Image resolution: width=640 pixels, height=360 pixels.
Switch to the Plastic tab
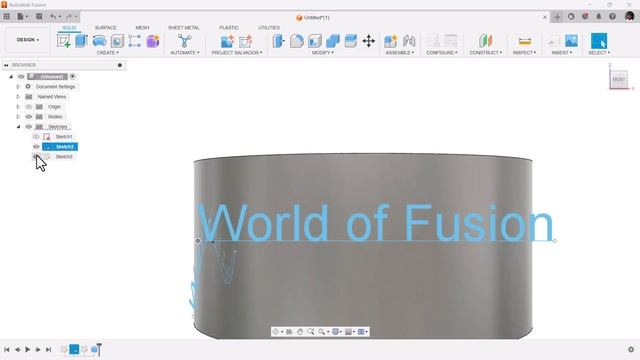point(229,28)
